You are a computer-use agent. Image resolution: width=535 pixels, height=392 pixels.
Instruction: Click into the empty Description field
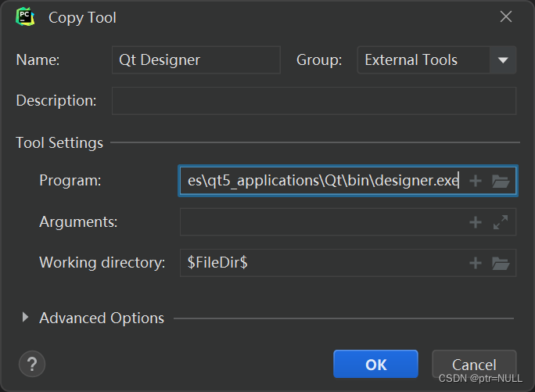314,101
